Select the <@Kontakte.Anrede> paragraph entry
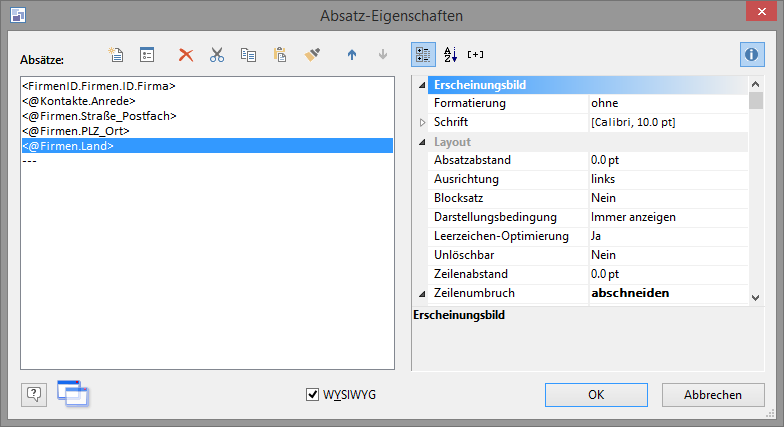This screenshot has height=427, width=784. [x=78, y=101]
